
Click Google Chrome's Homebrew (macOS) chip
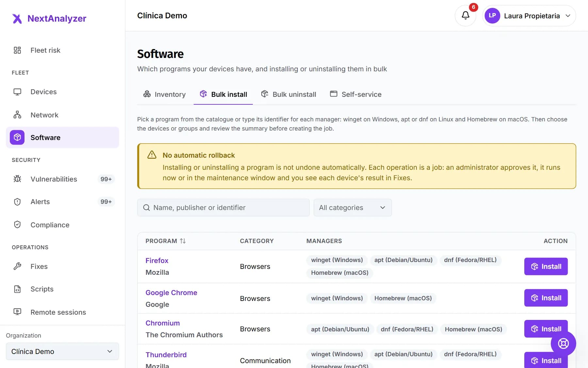[403, 298]
